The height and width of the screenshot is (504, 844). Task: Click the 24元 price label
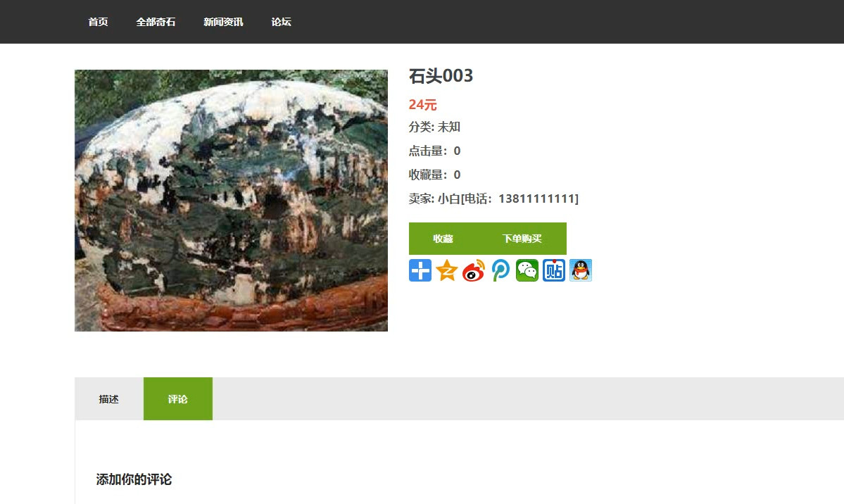point(422,104)
